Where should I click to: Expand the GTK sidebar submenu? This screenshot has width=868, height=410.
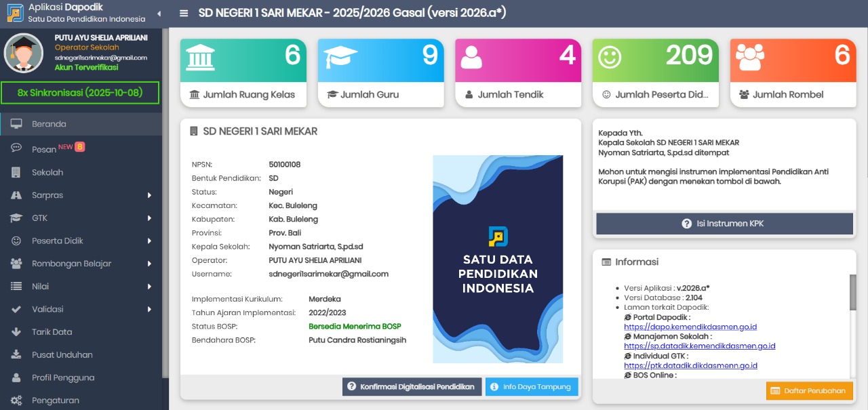click(149, 218)
